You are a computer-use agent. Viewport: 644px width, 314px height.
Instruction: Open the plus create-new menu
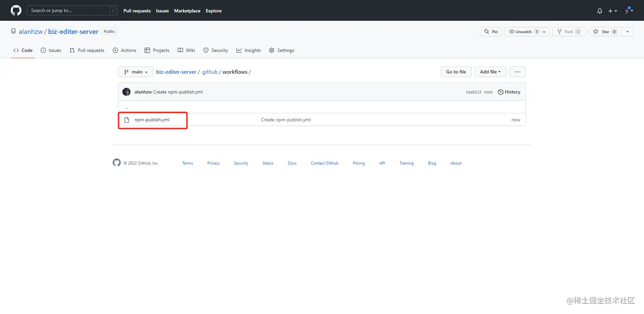[612, 11]
